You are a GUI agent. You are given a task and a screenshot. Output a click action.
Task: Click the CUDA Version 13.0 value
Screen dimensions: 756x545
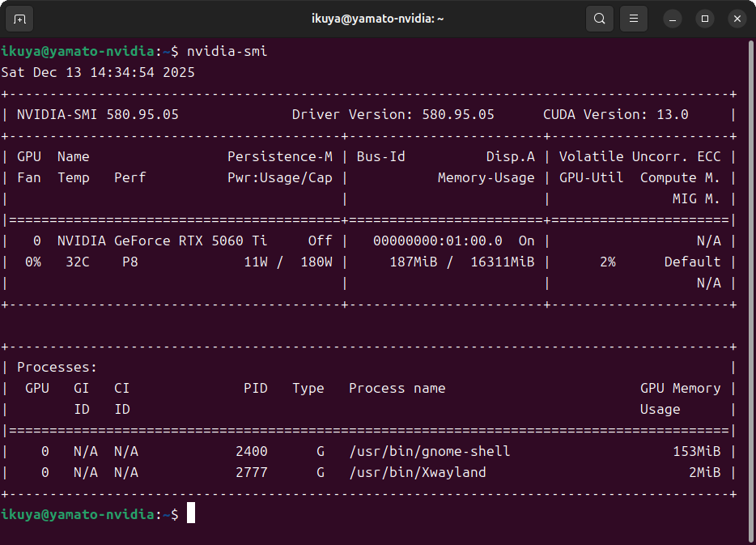click(672, 114)
